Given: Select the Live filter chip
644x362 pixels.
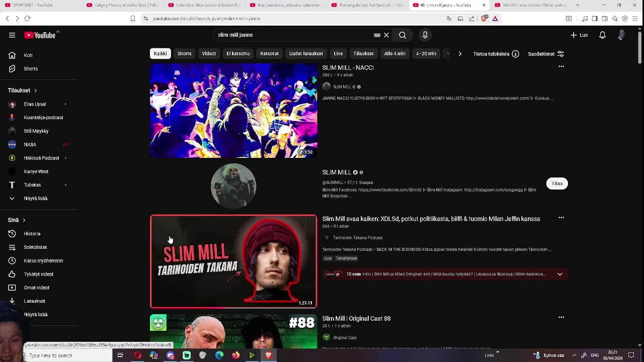Looking at the screenshot, I should click(338, 54).
